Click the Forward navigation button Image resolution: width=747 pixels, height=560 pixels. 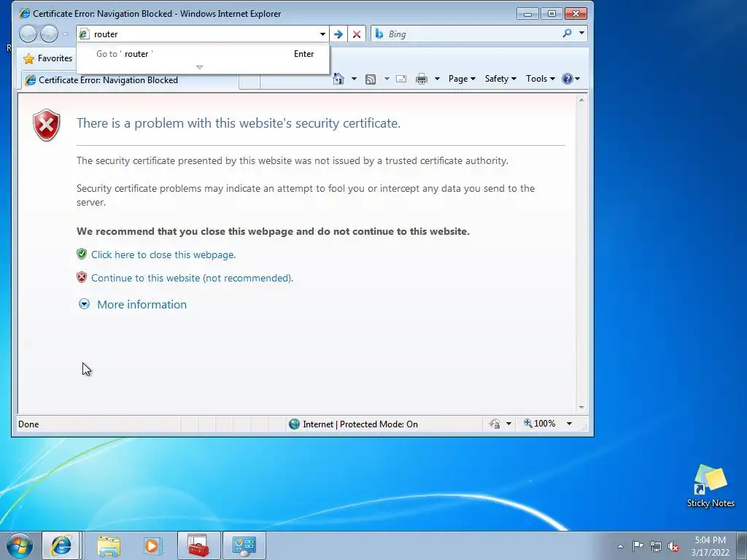(49, 34)
